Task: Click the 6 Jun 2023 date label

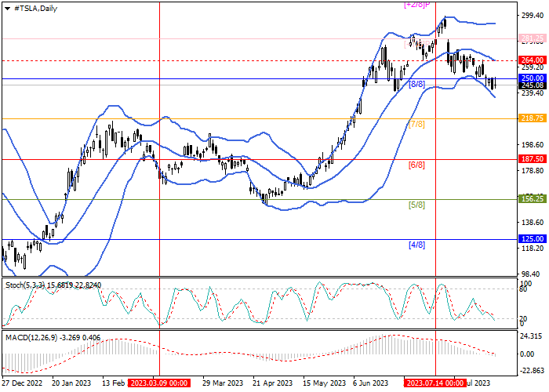Action: [370, 383]
